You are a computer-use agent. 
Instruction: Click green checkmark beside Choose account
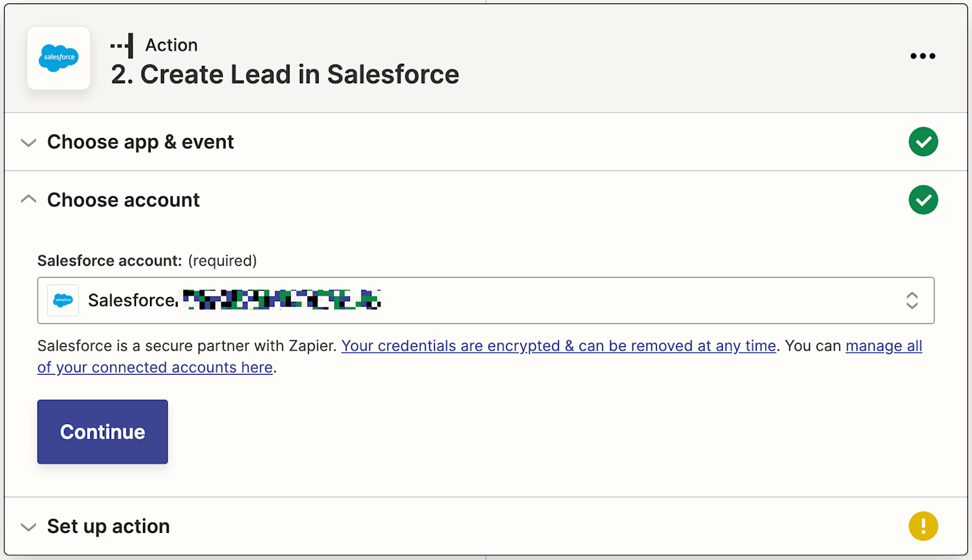point(923,200)
